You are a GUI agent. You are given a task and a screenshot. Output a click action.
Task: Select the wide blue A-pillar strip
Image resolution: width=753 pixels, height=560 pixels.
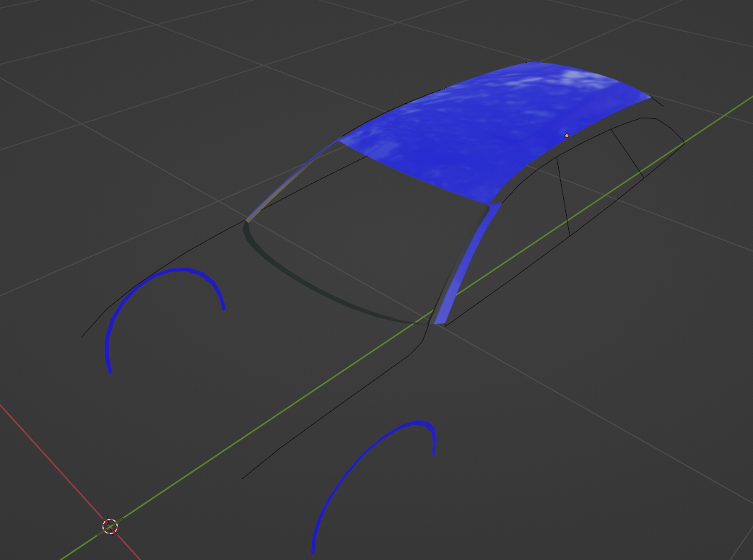pyautogui.click(x=467, y=265)
